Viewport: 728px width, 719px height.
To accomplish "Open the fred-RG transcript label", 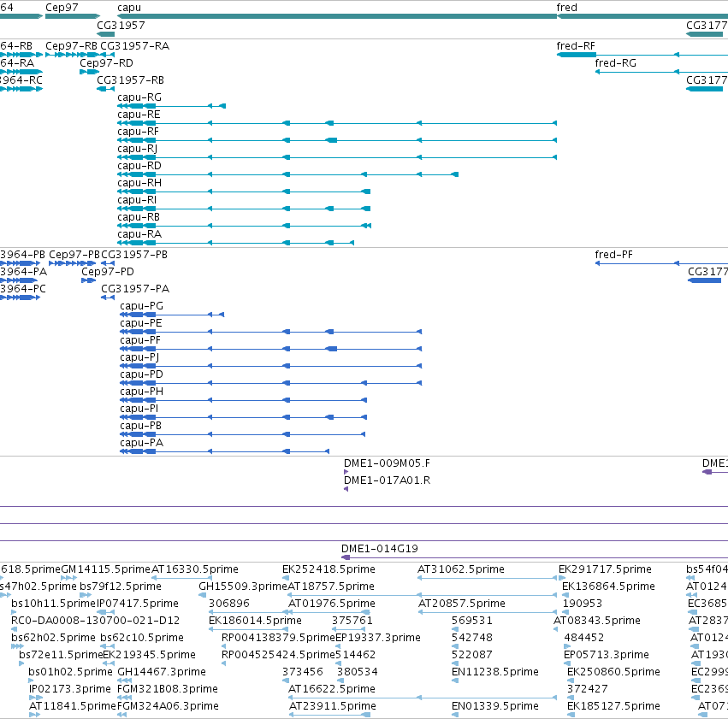I will [616, 63].
